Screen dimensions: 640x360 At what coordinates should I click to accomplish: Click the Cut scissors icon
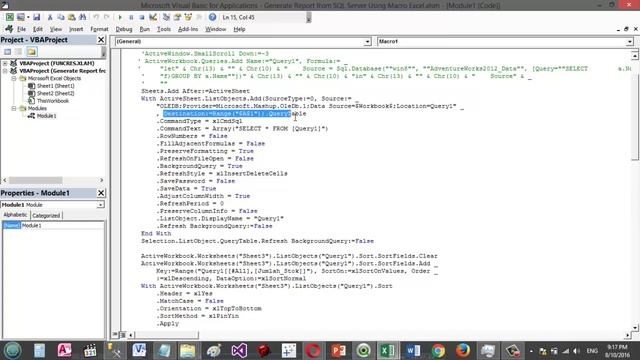50,17
